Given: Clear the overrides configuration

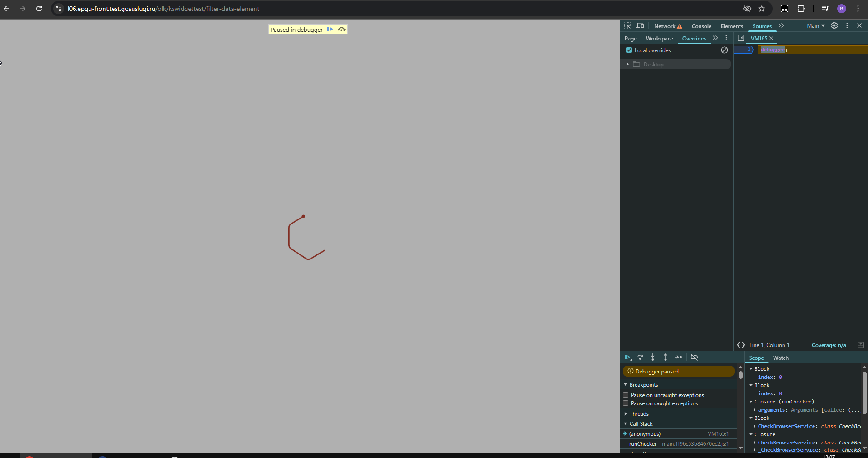Looking at the screenshot, I should [x=725, y=50].
